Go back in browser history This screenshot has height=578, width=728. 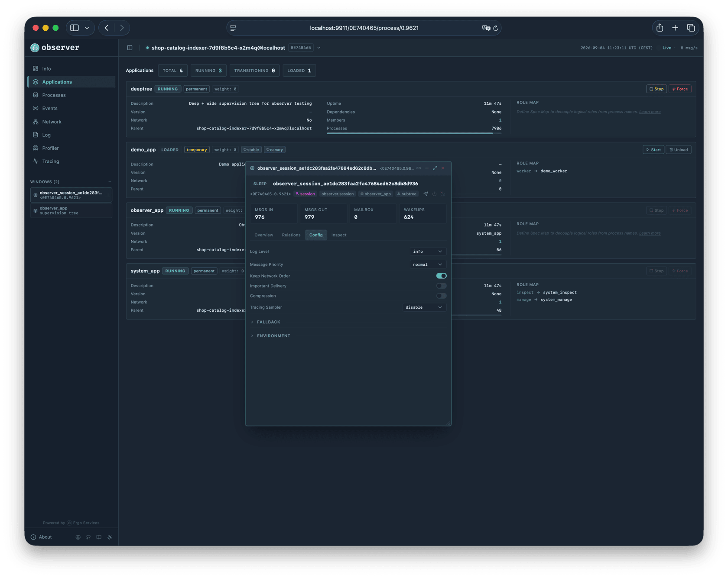pyautogui.click(x=107, y=28)
